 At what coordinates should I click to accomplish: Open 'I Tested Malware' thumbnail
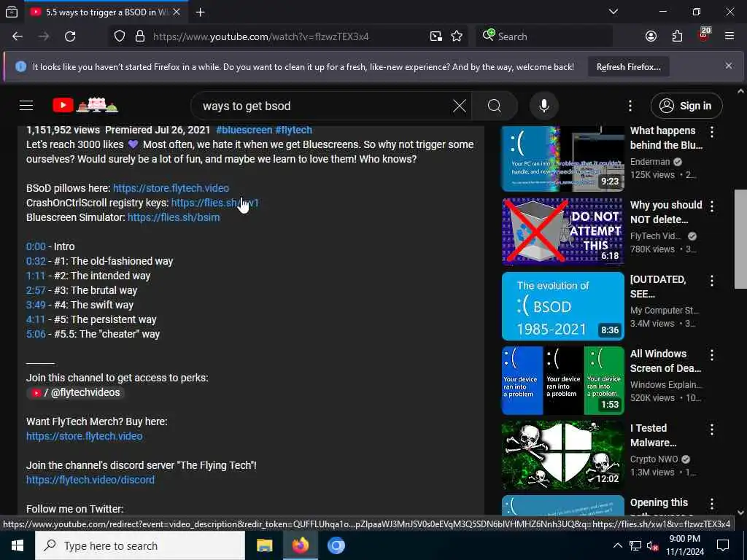tap(562, 455)
